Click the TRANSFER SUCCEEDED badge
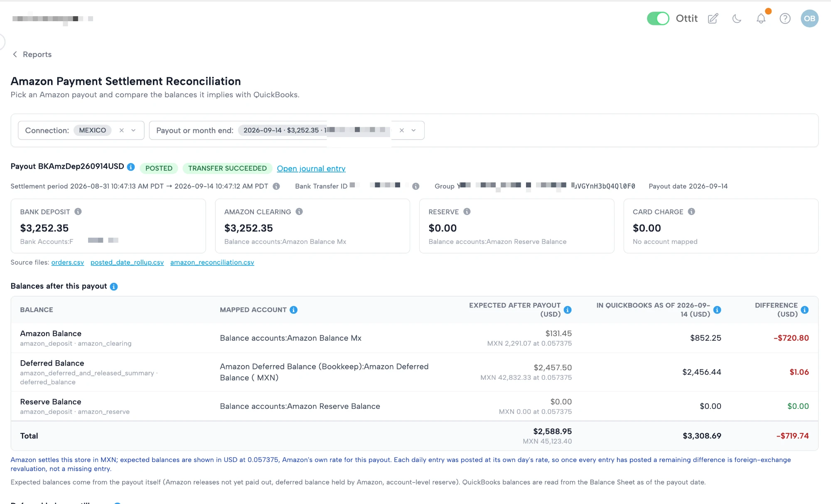This screenshot has width=831, height=504. coord(227,168)
